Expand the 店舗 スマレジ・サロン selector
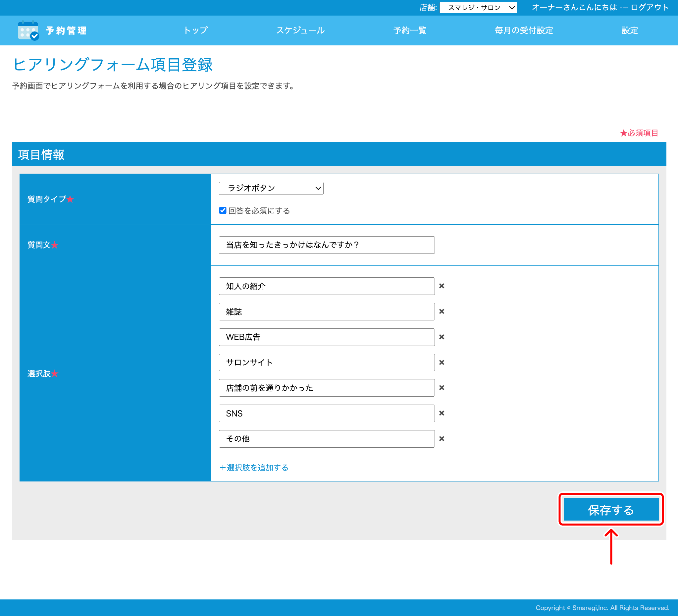The image size is (678, 616). pyautogui.click(x=478, y=8)
